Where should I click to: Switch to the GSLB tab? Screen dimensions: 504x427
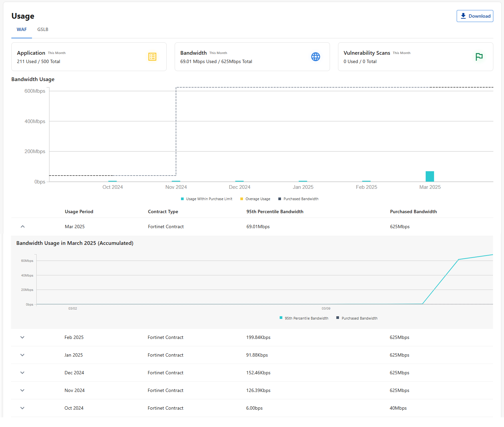tap(43, 29)
